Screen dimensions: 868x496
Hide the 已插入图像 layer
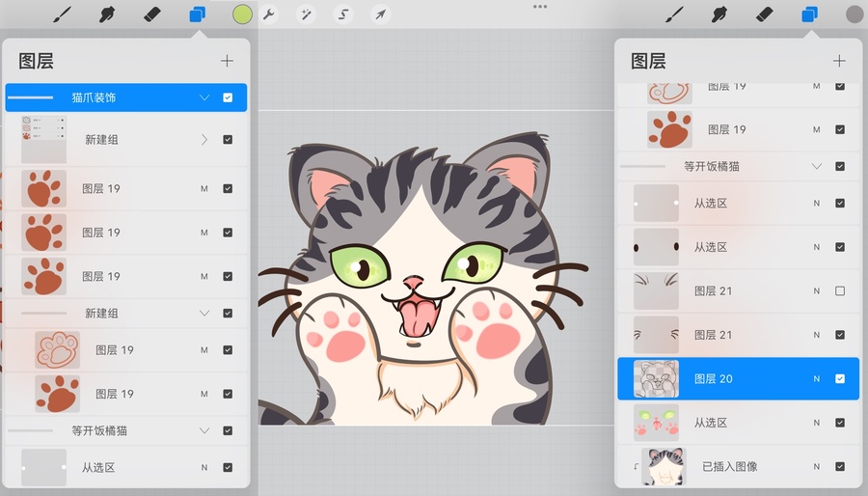coord(840,467)
